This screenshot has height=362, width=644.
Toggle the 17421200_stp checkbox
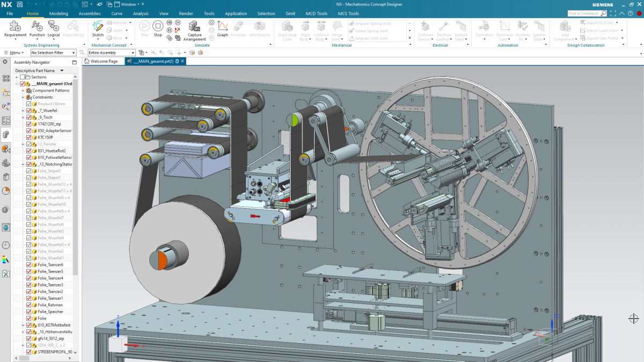[29, 124]
